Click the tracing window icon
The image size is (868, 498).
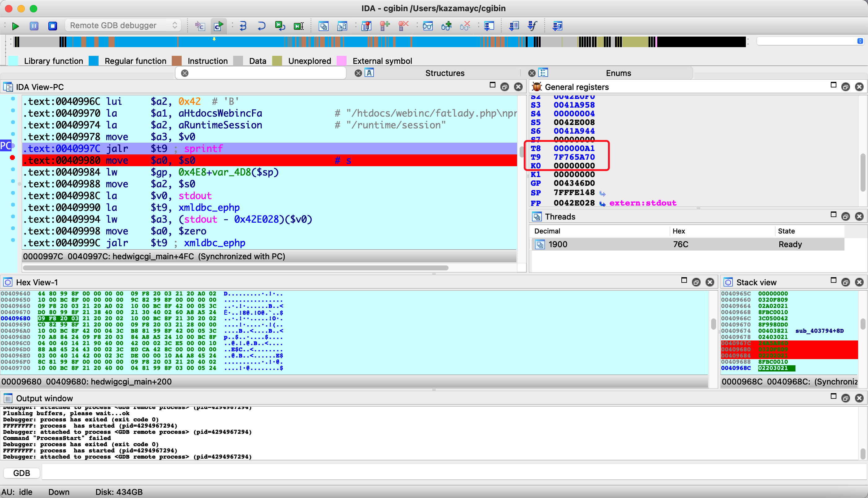click(x=514, y=26)
